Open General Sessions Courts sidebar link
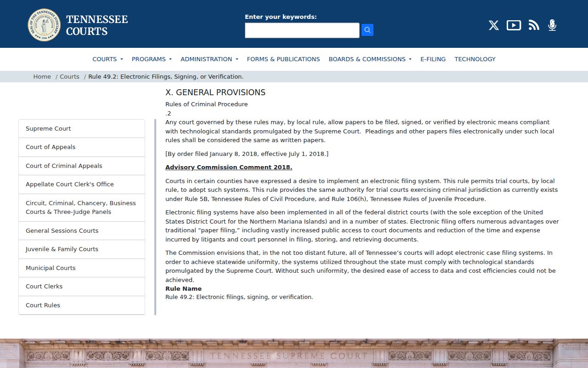The width and height of the screenshot is (588, 368). coord(82,230)
